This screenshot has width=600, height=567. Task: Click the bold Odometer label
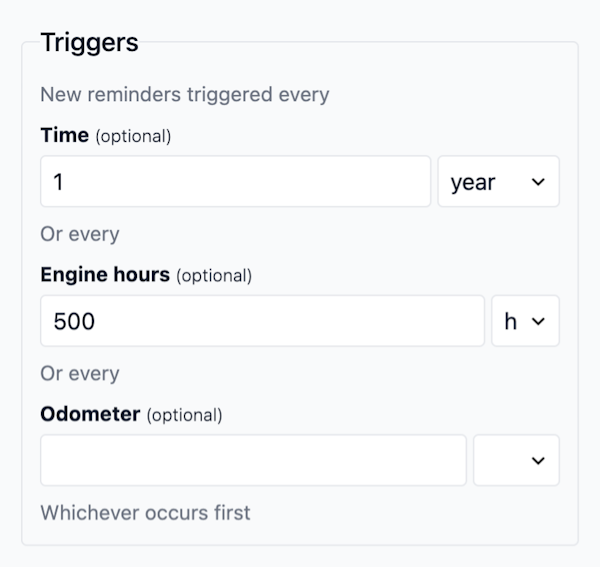90,414
